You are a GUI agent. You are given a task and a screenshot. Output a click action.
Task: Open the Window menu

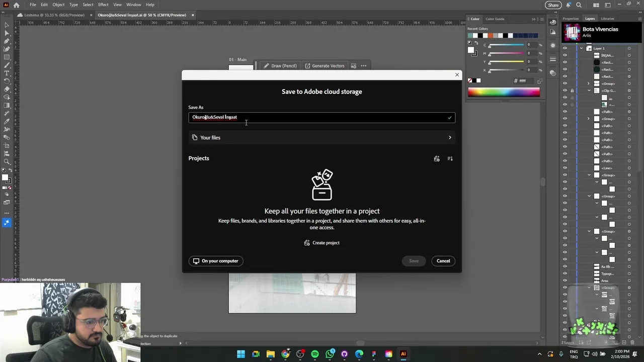pyautogui.click(x=133, y=5)
